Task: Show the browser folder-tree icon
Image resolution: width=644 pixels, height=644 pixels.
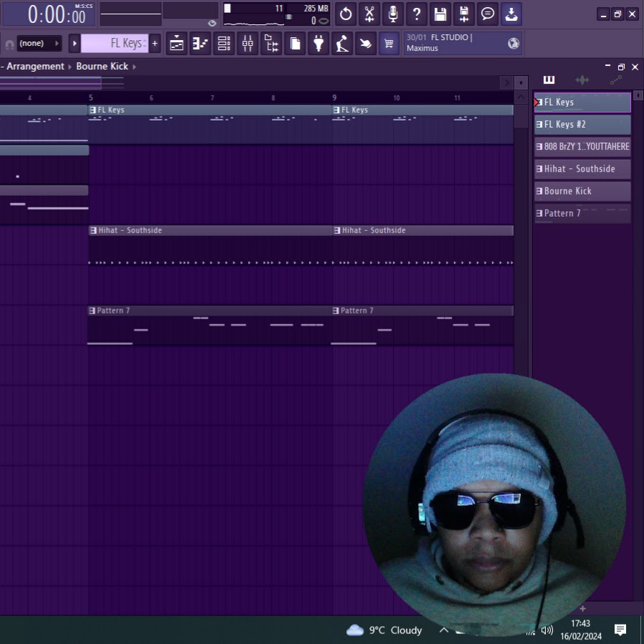Action: 271,43
